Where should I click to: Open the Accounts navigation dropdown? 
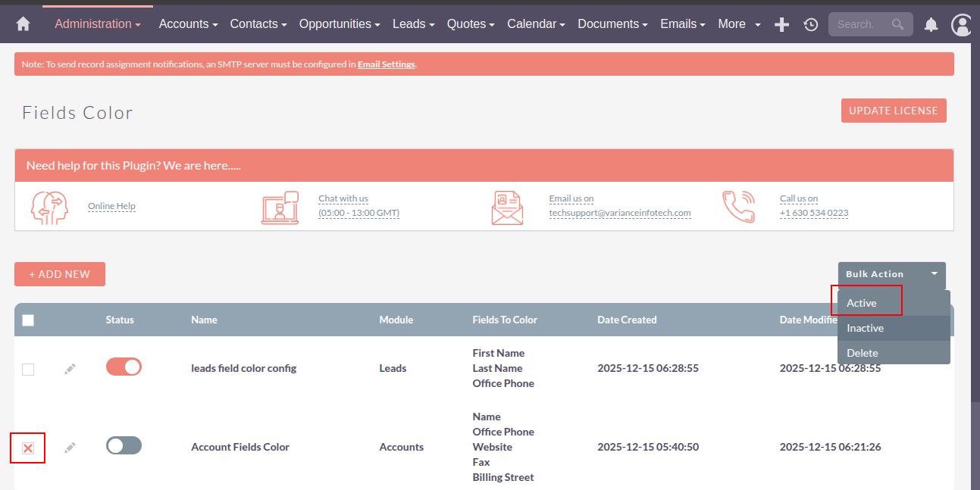[x=188, y=24]
